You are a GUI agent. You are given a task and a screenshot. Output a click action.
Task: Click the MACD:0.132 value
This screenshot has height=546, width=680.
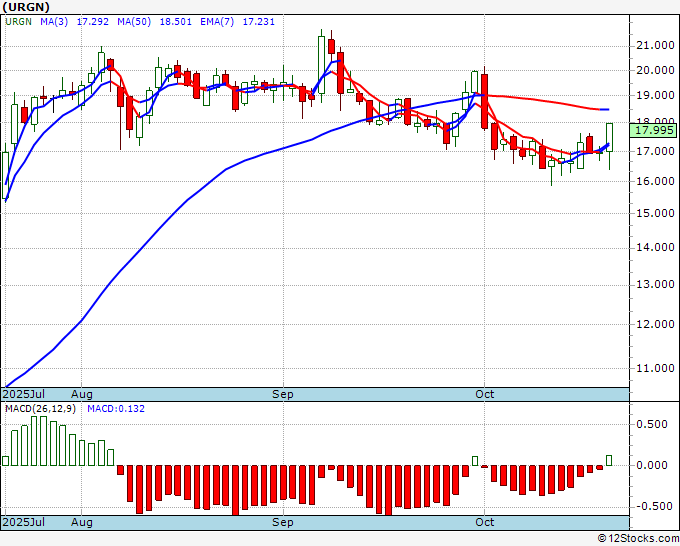(x=116, y=409)
